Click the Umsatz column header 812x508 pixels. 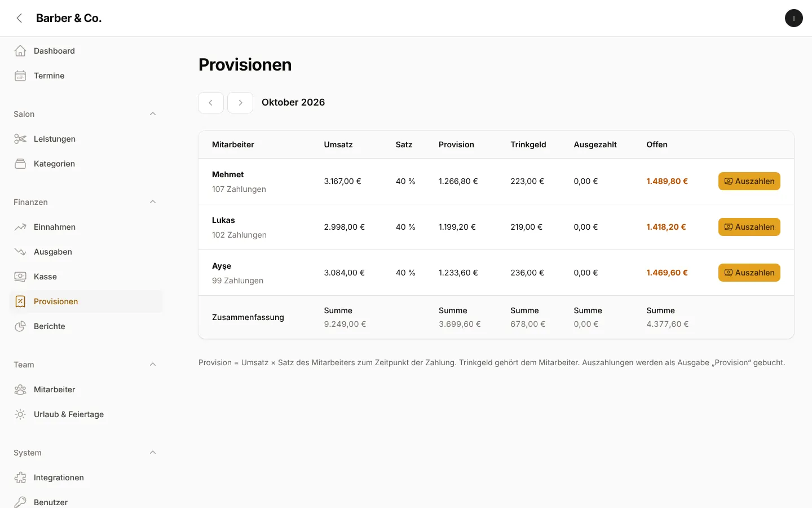pyautogui.click(x=338, y=144)
